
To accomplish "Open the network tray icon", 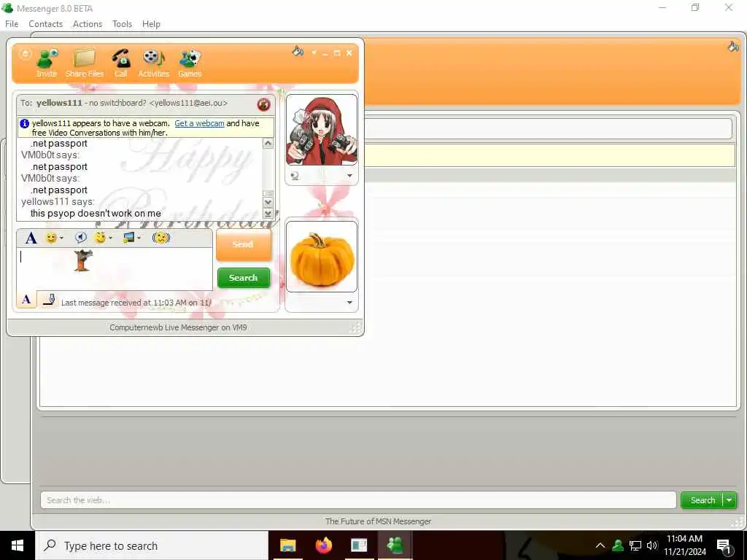I will [635, 545].
